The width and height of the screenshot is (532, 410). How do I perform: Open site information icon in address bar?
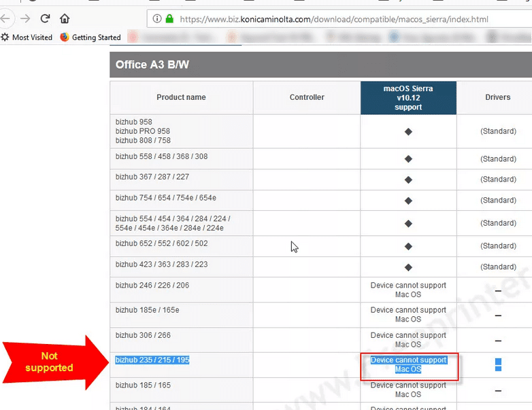pos(156,18)
